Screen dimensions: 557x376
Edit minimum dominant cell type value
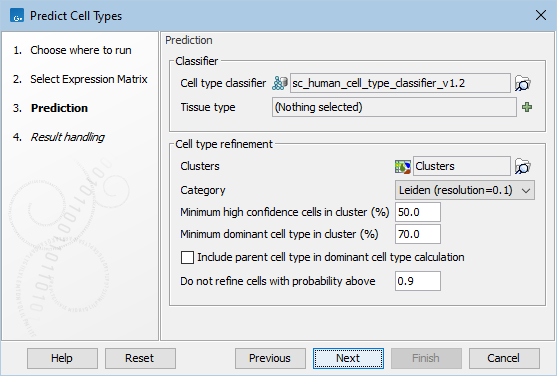(x=418, y=234)
